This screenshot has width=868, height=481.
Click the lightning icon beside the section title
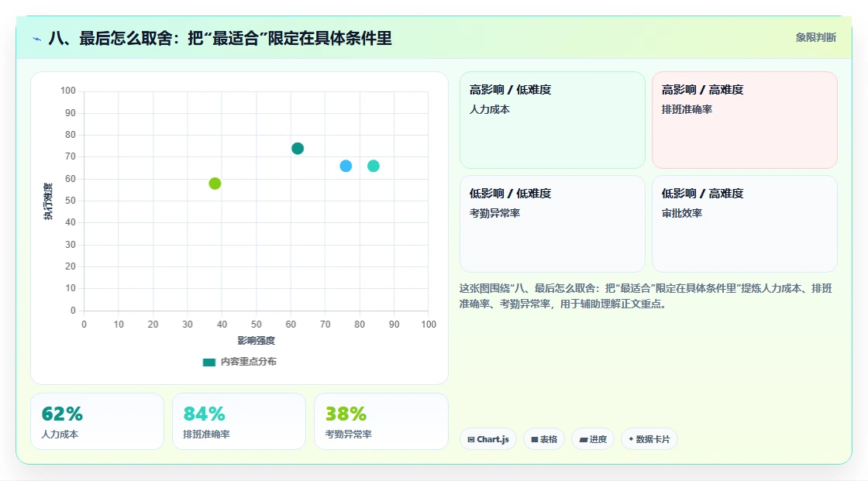point(36,39)
